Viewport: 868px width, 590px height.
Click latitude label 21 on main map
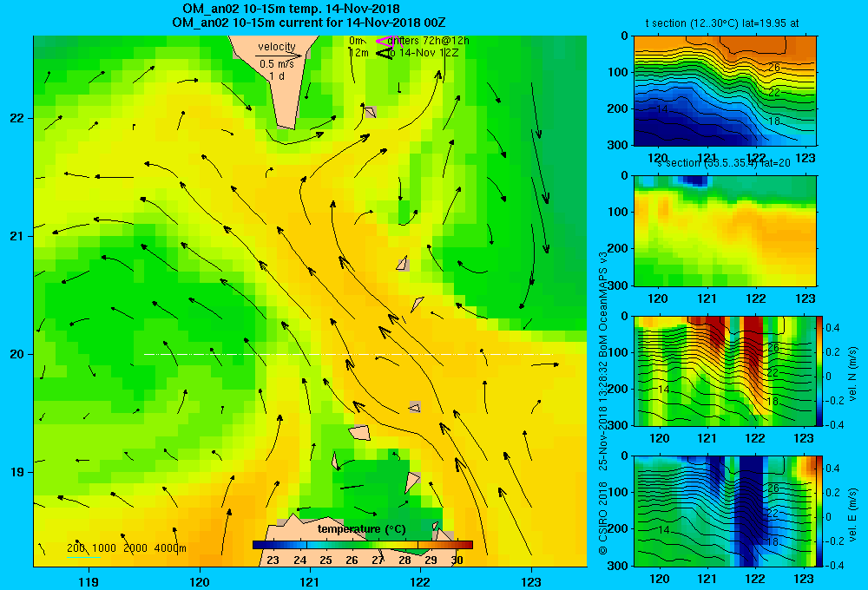tap(16, 236)
